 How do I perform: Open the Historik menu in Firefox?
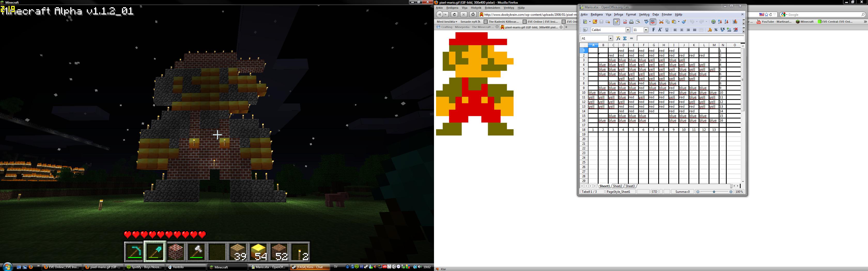pyautogui.click(x=476, y=8)
